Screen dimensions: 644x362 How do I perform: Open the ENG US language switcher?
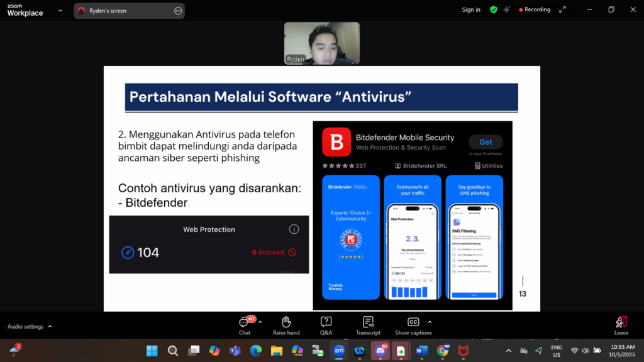pos(557,351)
